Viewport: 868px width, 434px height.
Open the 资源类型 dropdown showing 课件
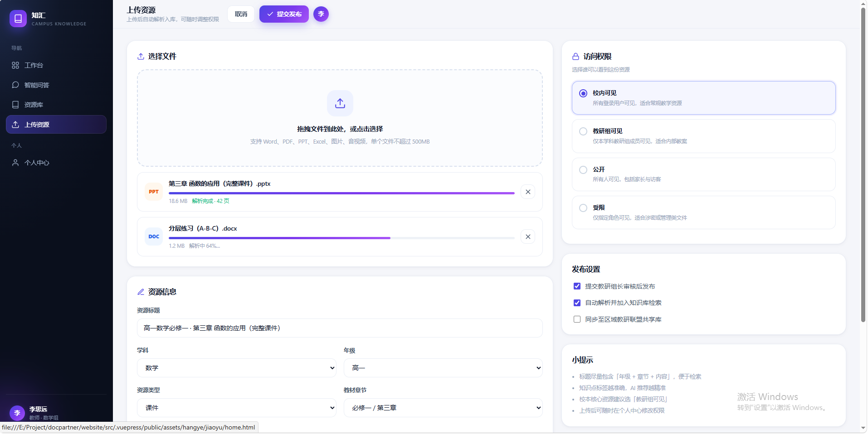point(237,408)
